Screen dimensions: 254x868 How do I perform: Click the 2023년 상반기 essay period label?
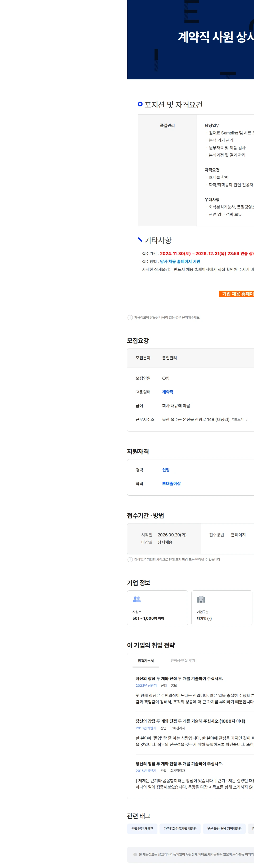pyautogui.click(x=146, y=685)
